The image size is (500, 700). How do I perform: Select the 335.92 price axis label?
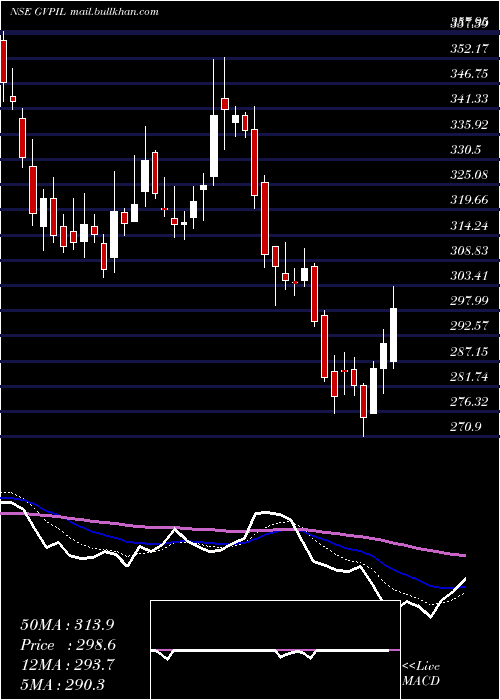[469, 125]
